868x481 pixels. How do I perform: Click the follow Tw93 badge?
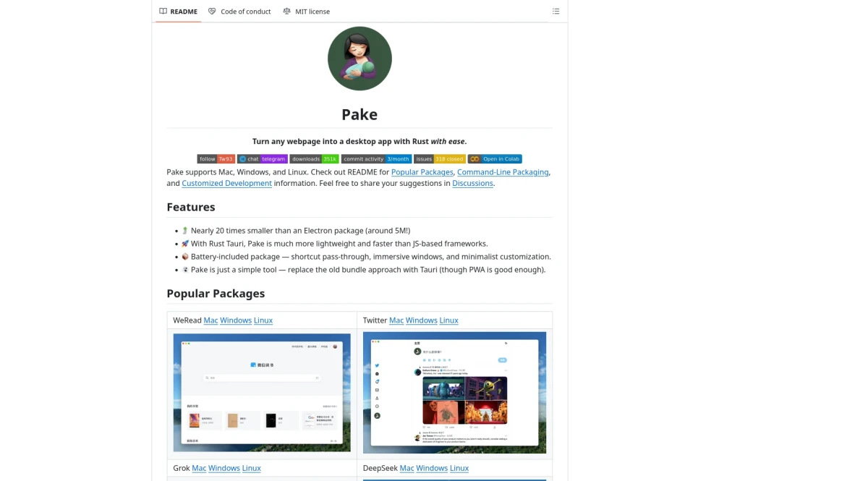coord(216,159)
